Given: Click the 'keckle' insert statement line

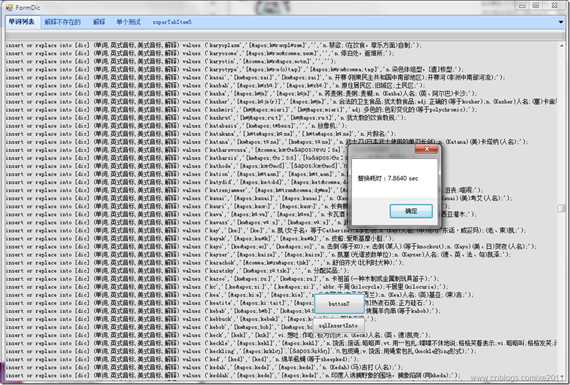Looking at the screenshot, I should click(282, 343).
